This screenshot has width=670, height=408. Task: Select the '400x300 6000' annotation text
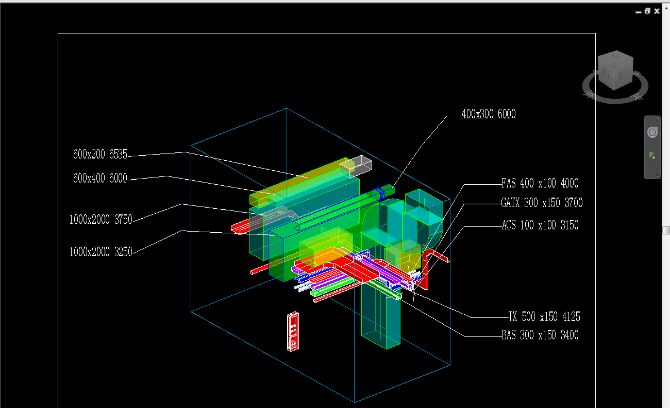488,114
